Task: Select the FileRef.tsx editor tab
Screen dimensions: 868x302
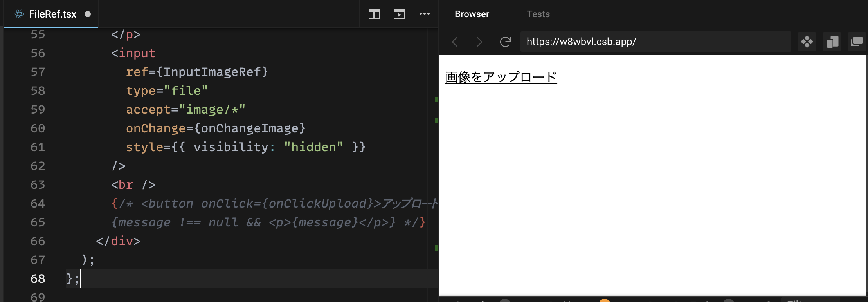Action: point(51,14)
